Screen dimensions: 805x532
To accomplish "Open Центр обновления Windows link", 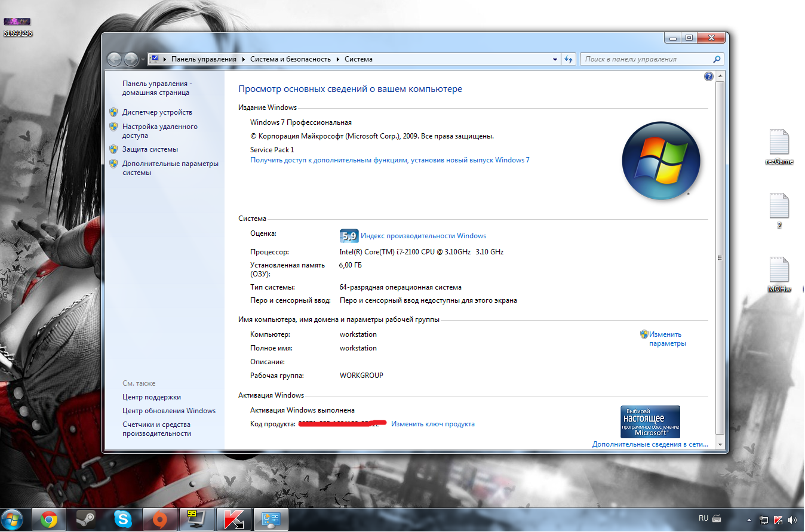I will 169,411.
